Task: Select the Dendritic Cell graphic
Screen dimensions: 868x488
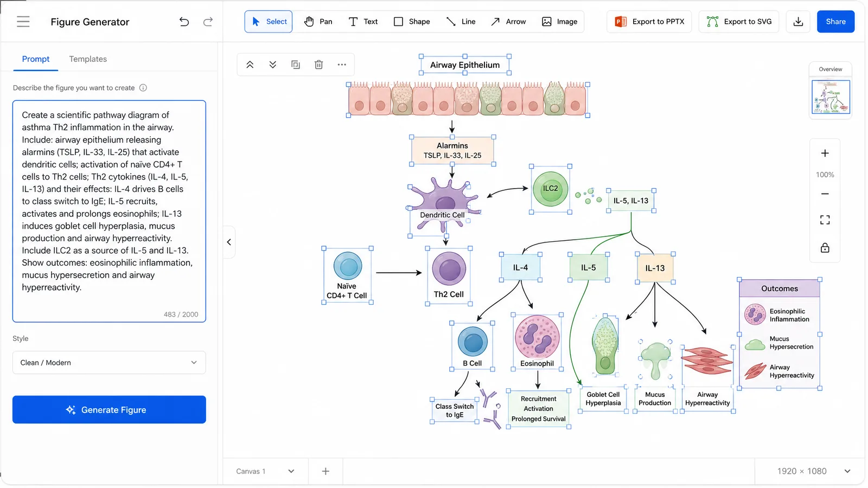Action: 444,205
